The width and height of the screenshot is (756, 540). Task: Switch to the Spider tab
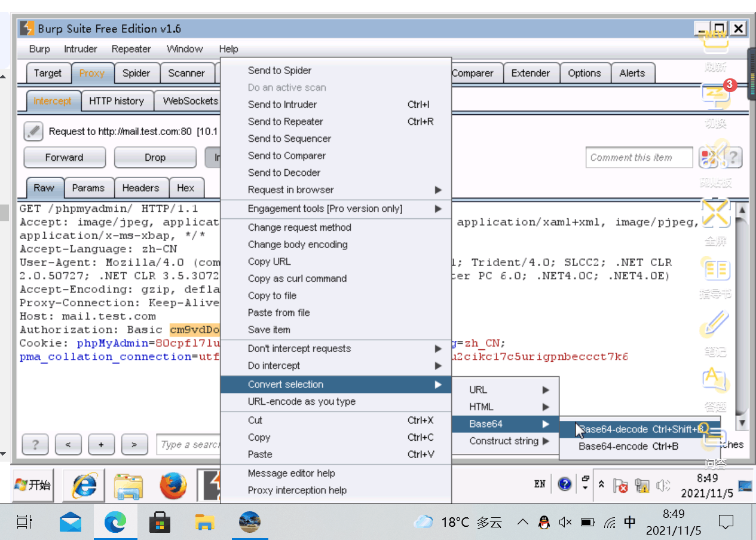point(136,73)
